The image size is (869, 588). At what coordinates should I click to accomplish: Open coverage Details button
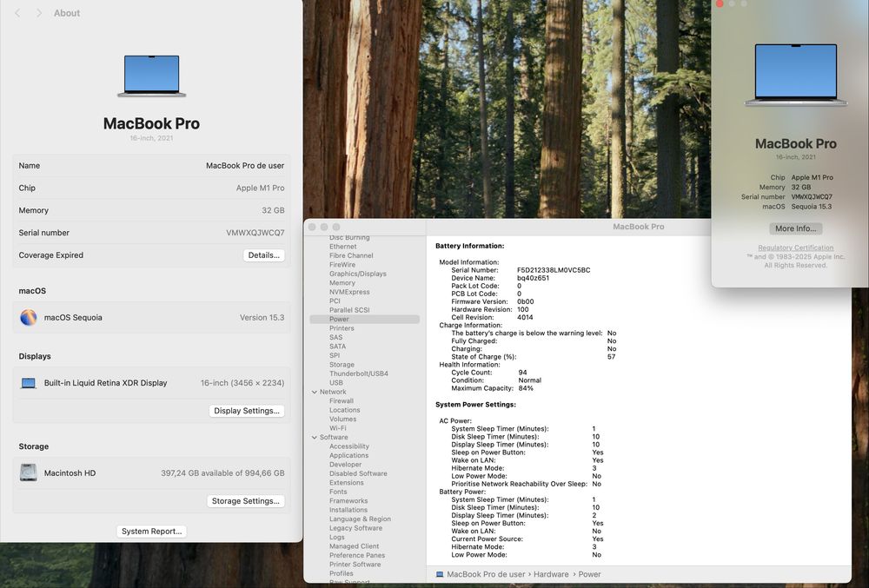[264, 255]
